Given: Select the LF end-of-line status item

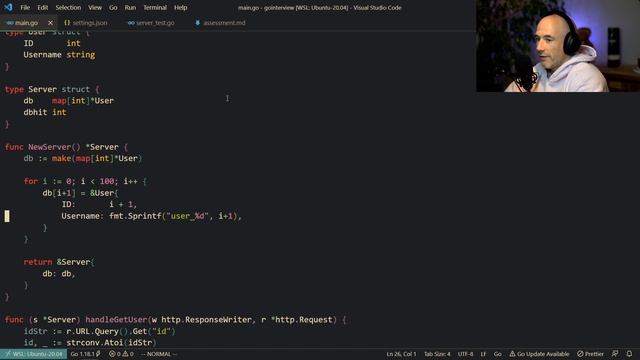Looking at the screenshot, I should point(483,354).
